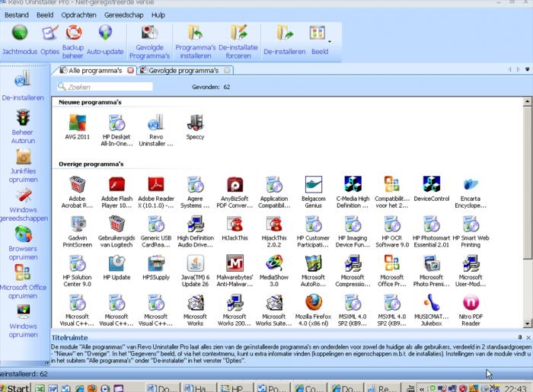Close the Alle programma's tab
Viewport: 533px width, 392px height.
(130, 70)
